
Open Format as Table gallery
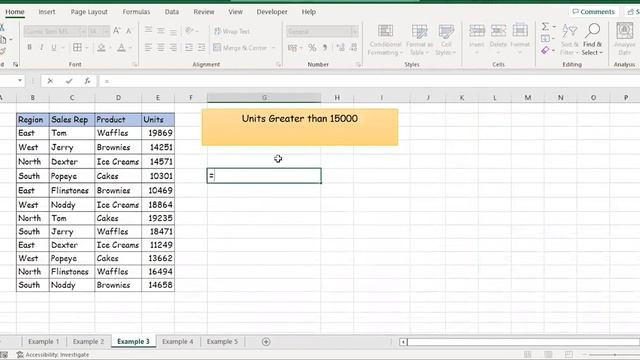coord(419,40)
